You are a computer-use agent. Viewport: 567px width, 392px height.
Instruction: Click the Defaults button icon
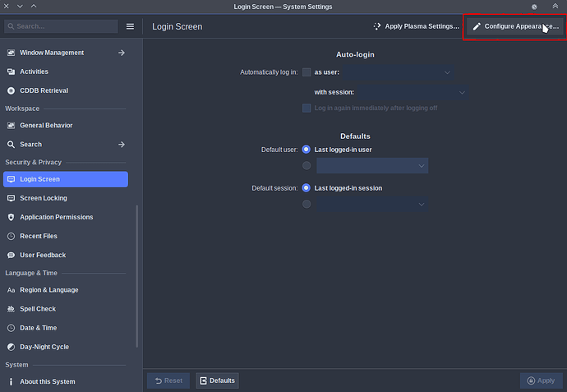[x=204, y=380]
